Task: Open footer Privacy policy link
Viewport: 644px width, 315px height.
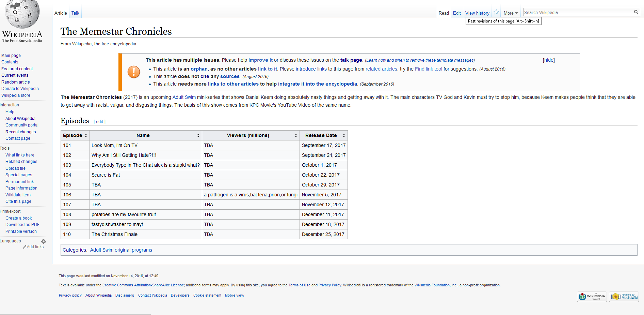Action: click(70, 295)
